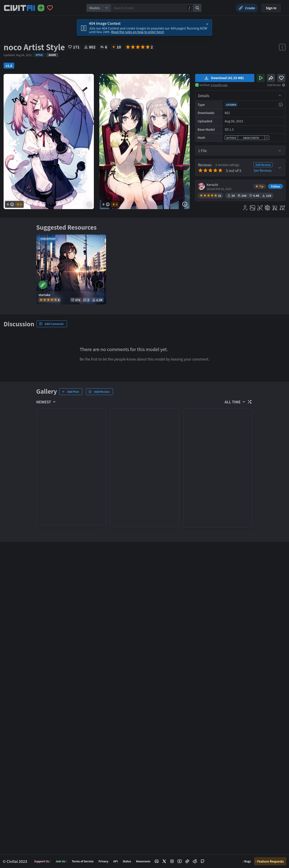The height and width of the screenshot is (868, 289).
Task: Click the Create button in the header
Action: 247,8
